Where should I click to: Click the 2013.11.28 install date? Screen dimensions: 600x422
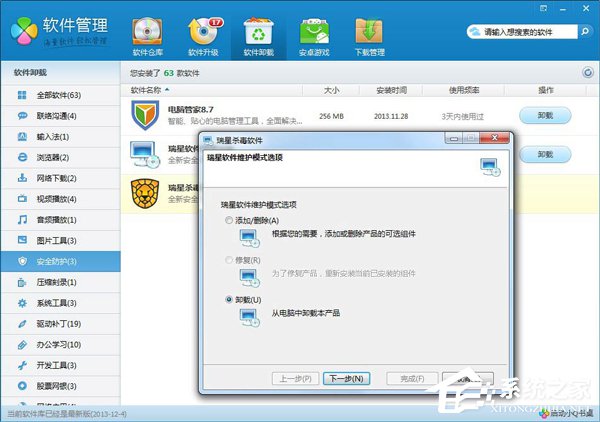point(391,116)
